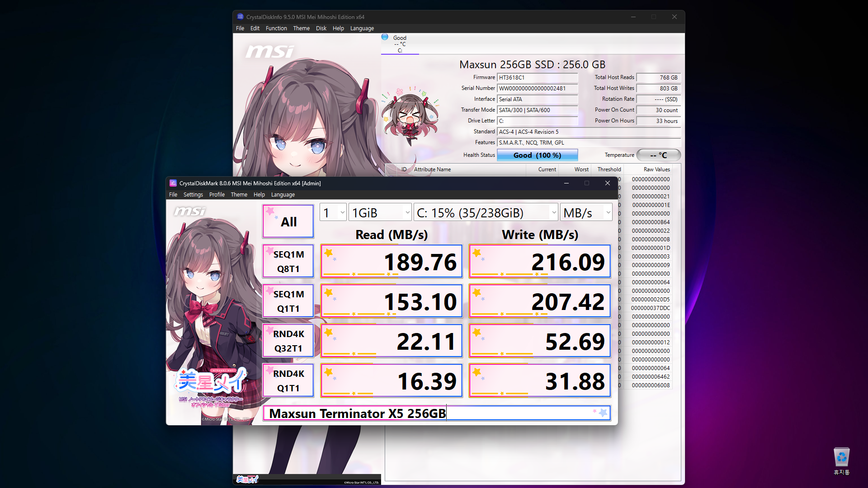This screenshot has height=488, width=868.
Task: Click raw value 000000037DDC
Action: 651,308
